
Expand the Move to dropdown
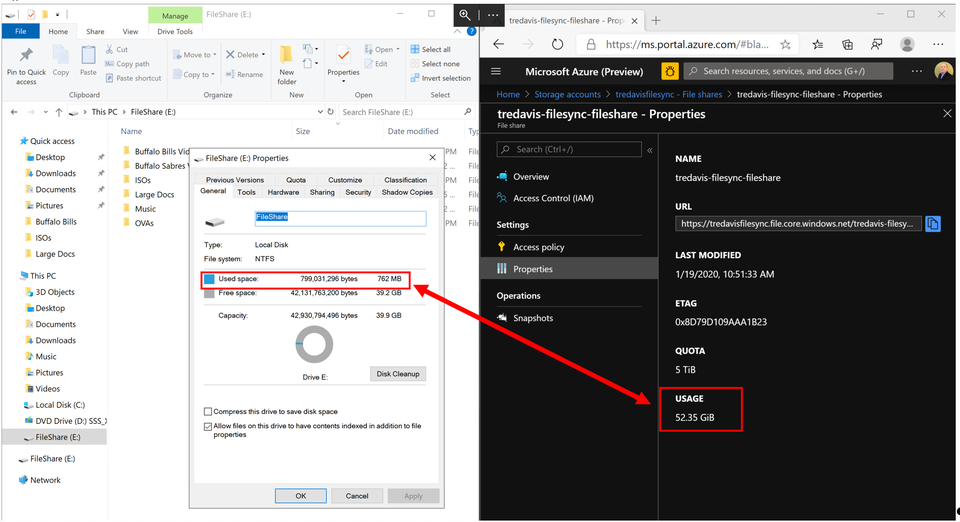(x=214, y=55)
